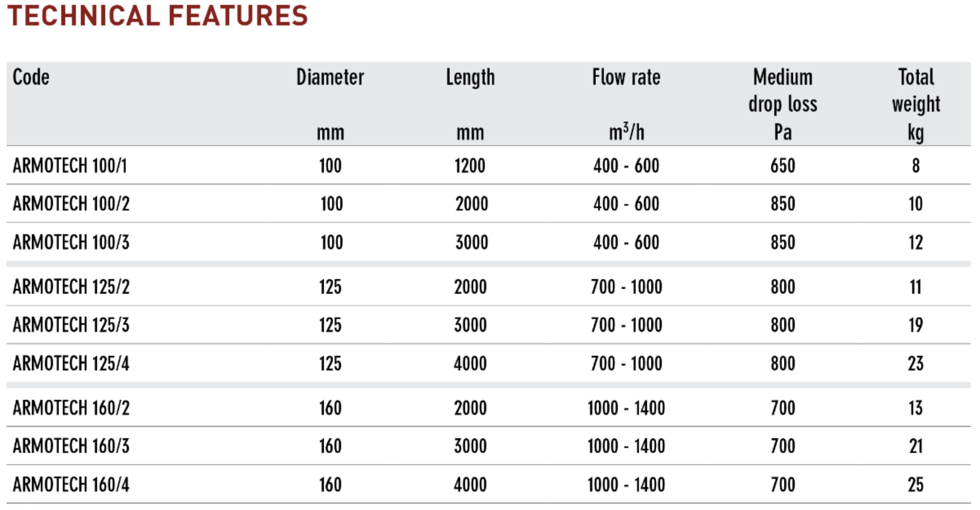Click the ARMOTECH 100/2 code cell
The height and width of the screenshot is (510, 980).
[x=71, y=204]
